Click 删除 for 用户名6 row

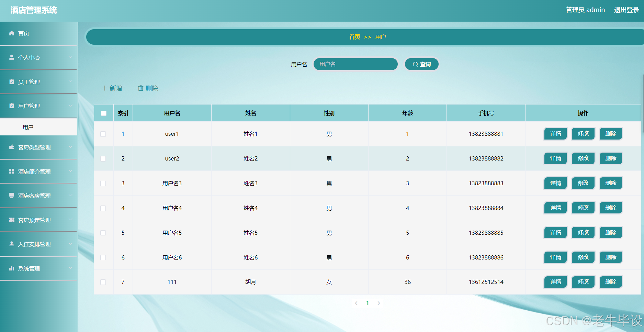coord(611,257)
